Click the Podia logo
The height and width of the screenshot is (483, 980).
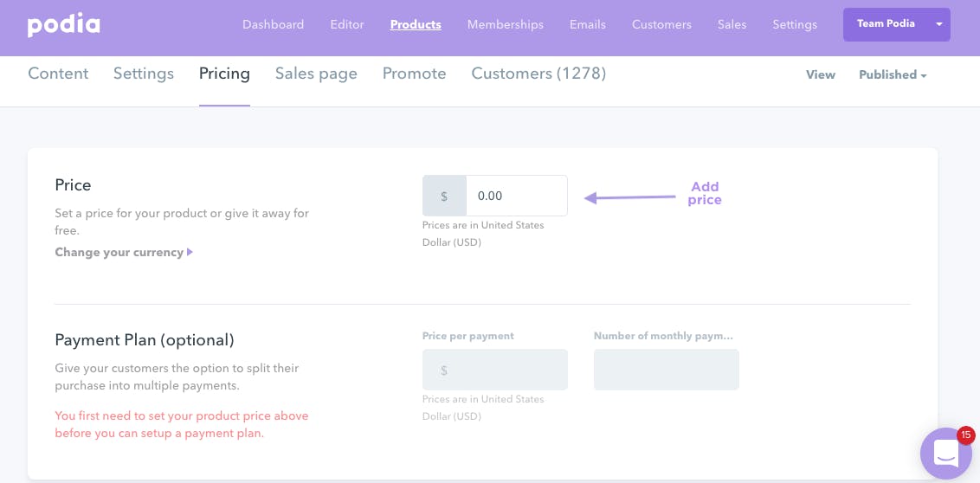(x=64, y=25)
